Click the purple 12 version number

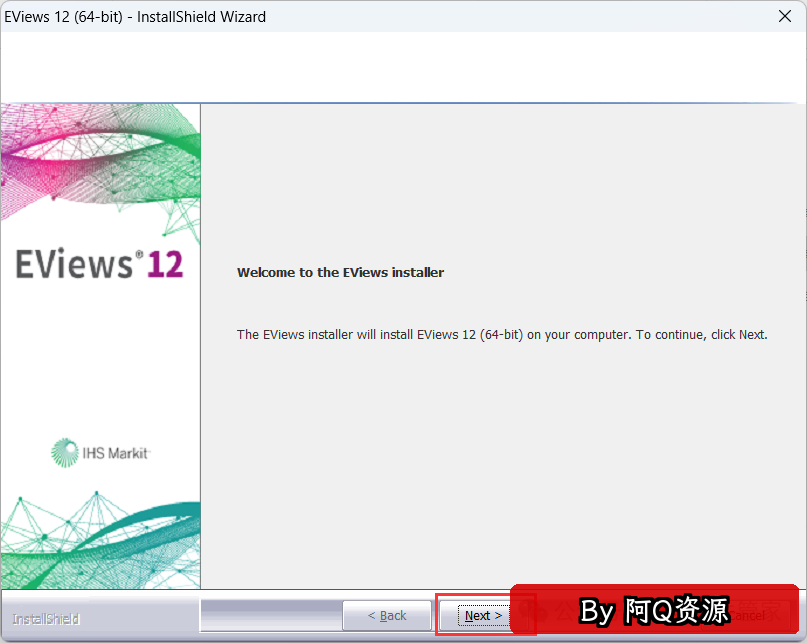tap(165, 265)
